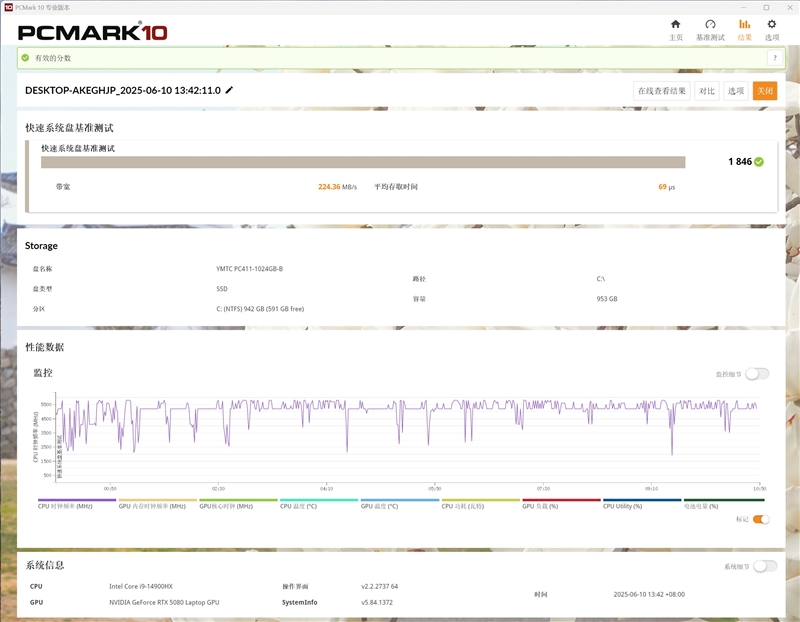This screenshot has width=800, height=622.
Task: Click the result name DESKTOP-AKEGHJP_2025-06-10 13:42:11.0
Action: coord(123,90)
